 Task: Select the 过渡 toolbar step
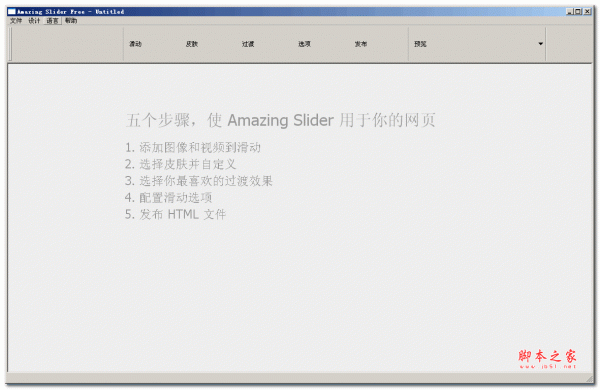248,44
